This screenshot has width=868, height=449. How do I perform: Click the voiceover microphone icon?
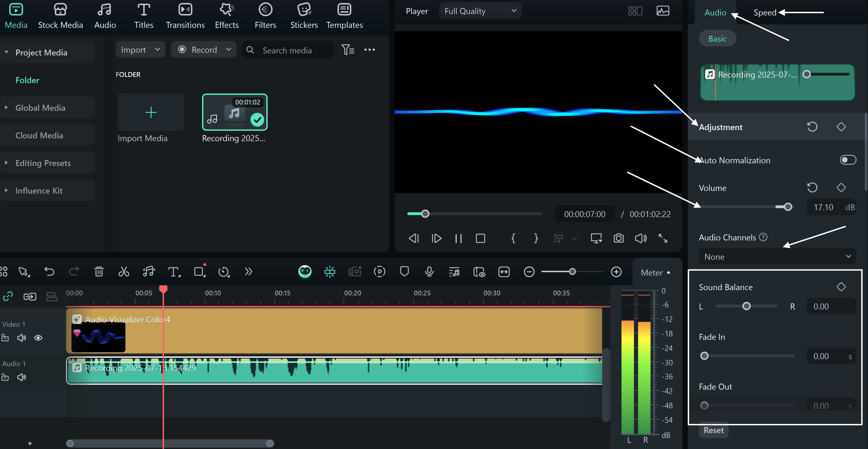pos(429,271)
